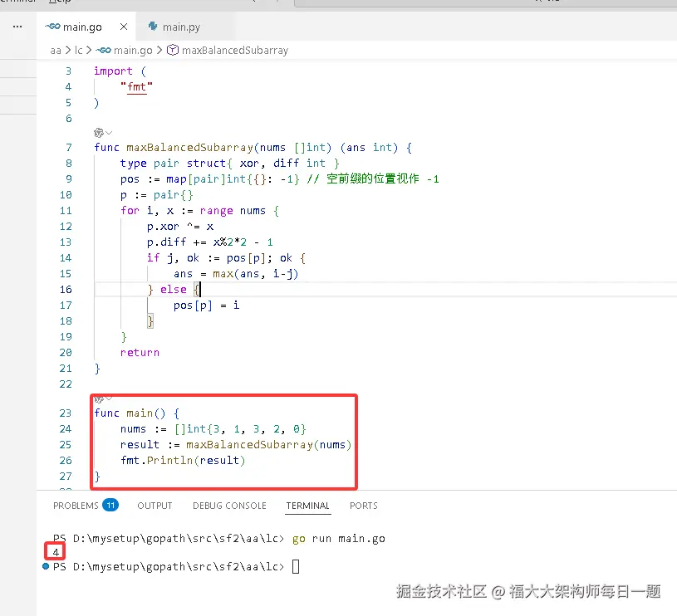The height and width of the screenshot is (616, 677).
Task: Click the AI code lens icon above line 7
Action: click(x=99, y=133)
